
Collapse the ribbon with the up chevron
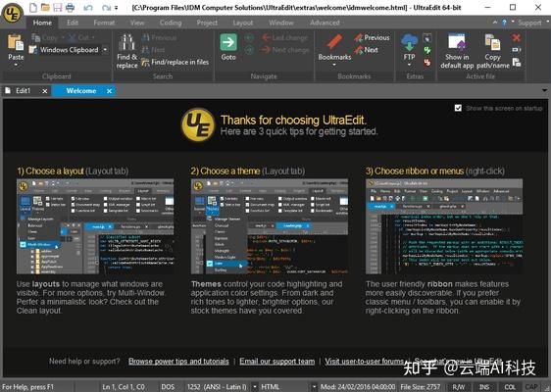coord(495,23)
